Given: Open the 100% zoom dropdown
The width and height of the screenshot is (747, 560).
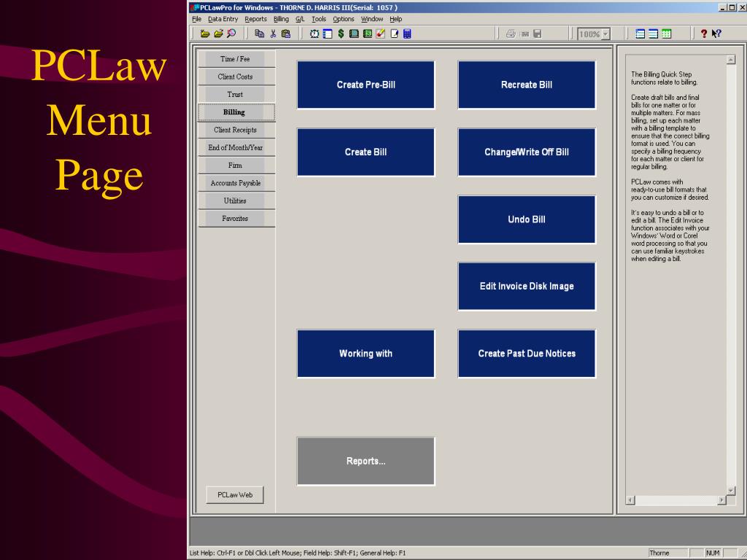Looking at the screenshot, I should [606, 34].
